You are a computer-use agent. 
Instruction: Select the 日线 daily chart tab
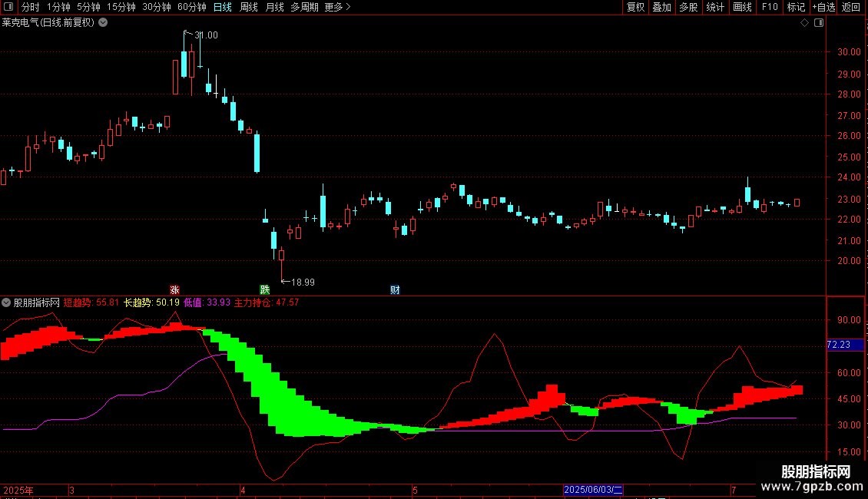click(x=223, y=7)
